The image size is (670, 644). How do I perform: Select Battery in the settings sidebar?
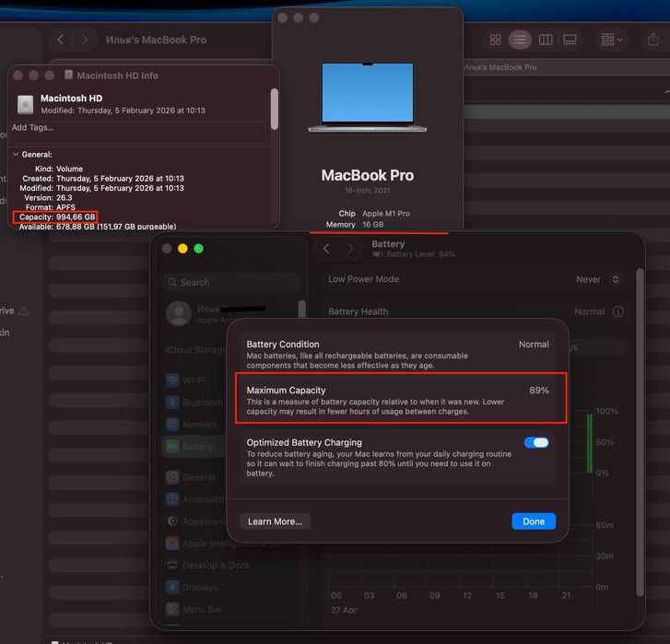pos(194,446)
